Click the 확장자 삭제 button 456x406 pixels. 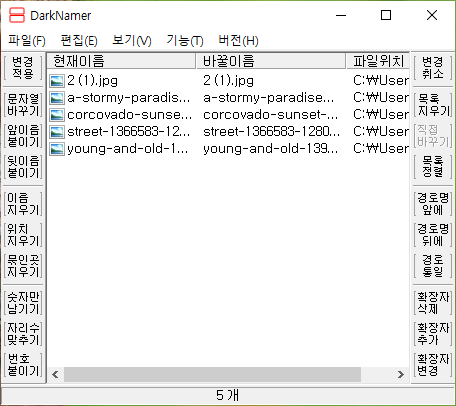point(433,303)
